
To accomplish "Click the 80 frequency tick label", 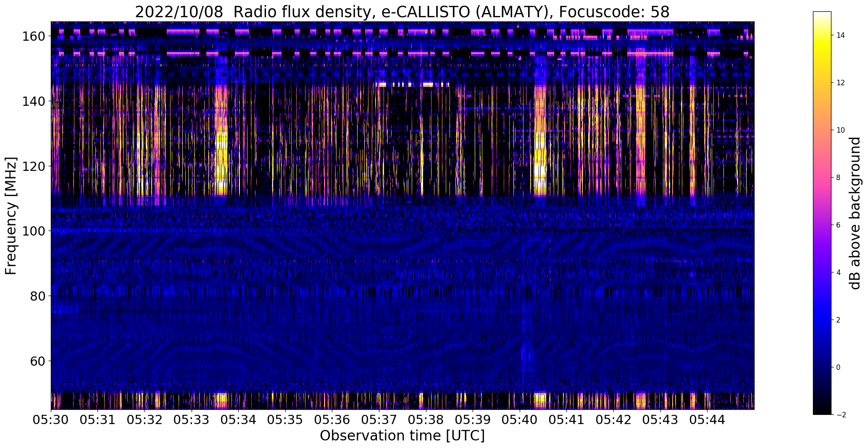I will click(37, 296).
